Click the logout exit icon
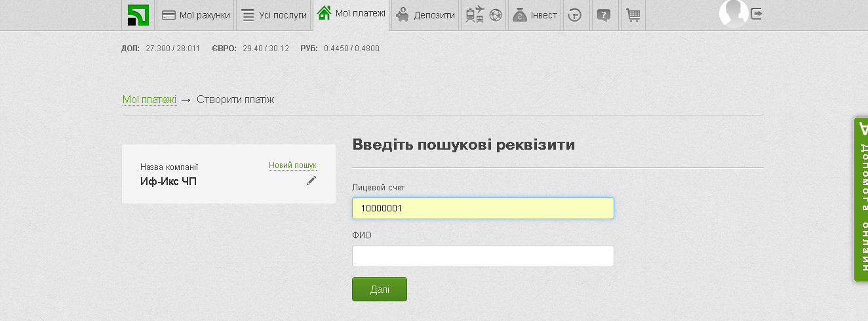This screenshot has width=868, height=321. (757, 13)
